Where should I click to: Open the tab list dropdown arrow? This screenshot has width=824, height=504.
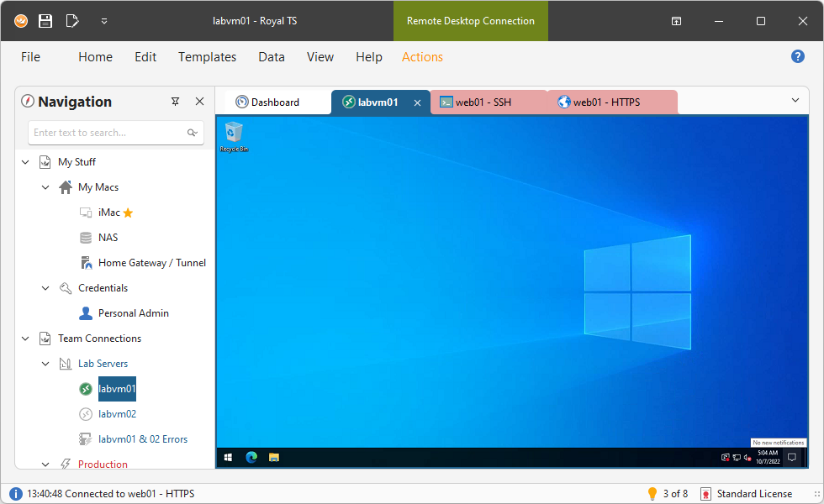coord(795,101)
